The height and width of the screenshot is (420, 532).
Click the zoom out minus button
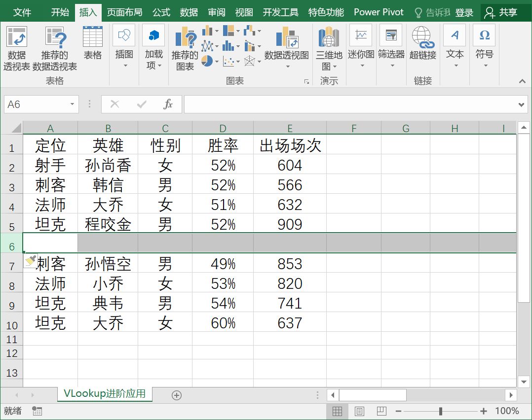pos(398,411)
